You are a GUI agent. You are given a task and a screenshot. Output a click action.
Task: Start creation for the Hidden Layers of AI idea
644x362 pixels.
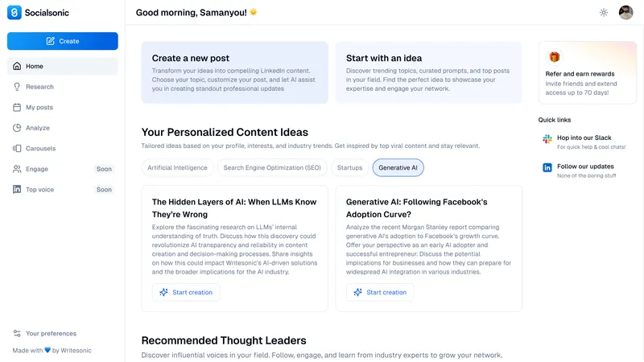(186, 292)
